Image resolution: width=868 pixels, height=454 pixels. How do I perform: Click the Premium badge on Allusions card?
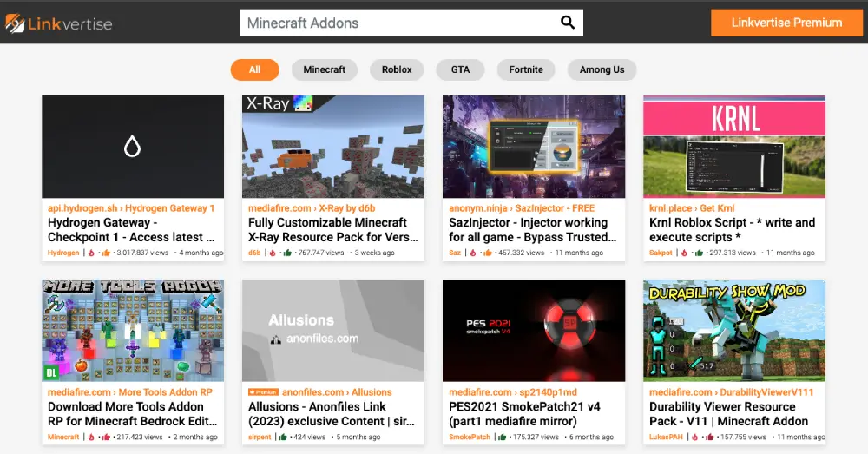pos(264,392)
